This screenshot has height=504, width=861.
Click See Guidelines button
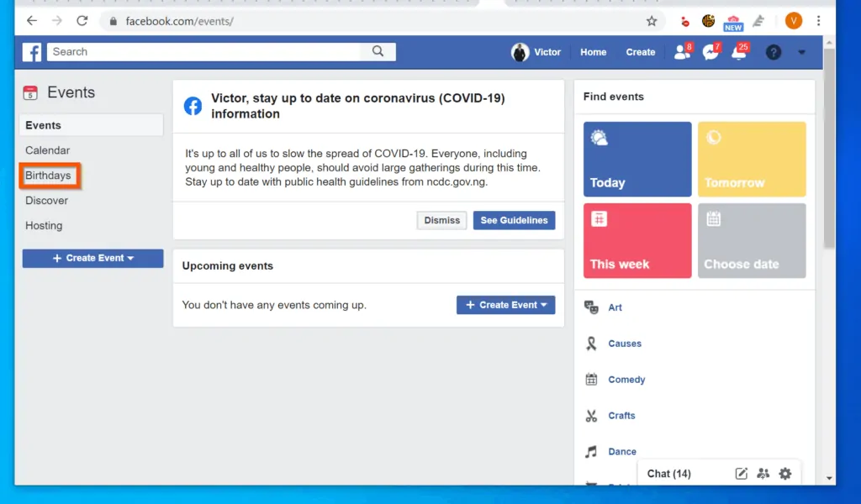tap(514, 220)
